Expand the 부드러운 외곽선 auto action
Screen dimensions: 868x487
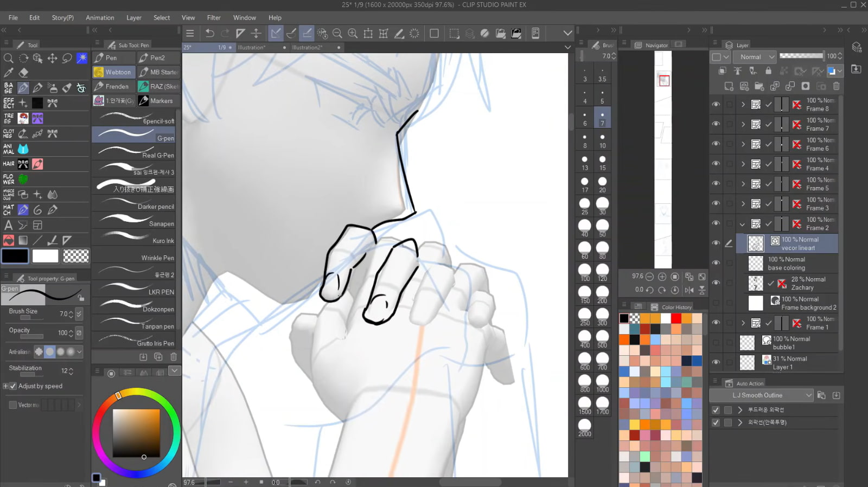740,410
